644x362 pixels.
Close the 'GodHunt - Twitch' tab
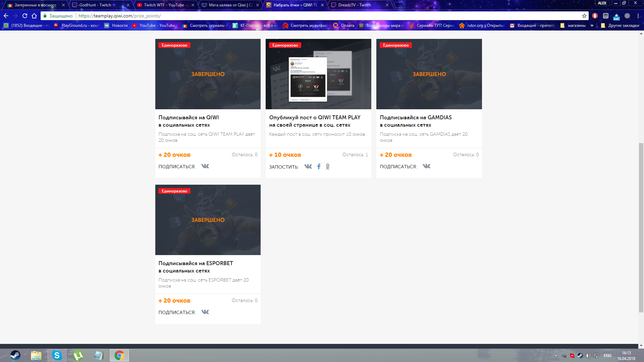(128, 5)
